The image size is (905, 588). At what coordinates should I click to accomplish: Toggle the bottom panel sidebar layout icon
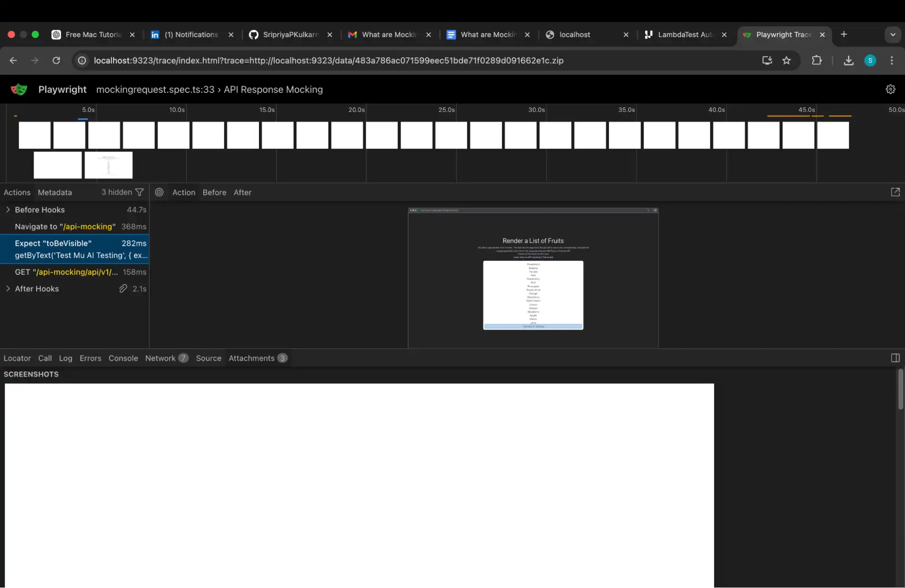[895, 358]
